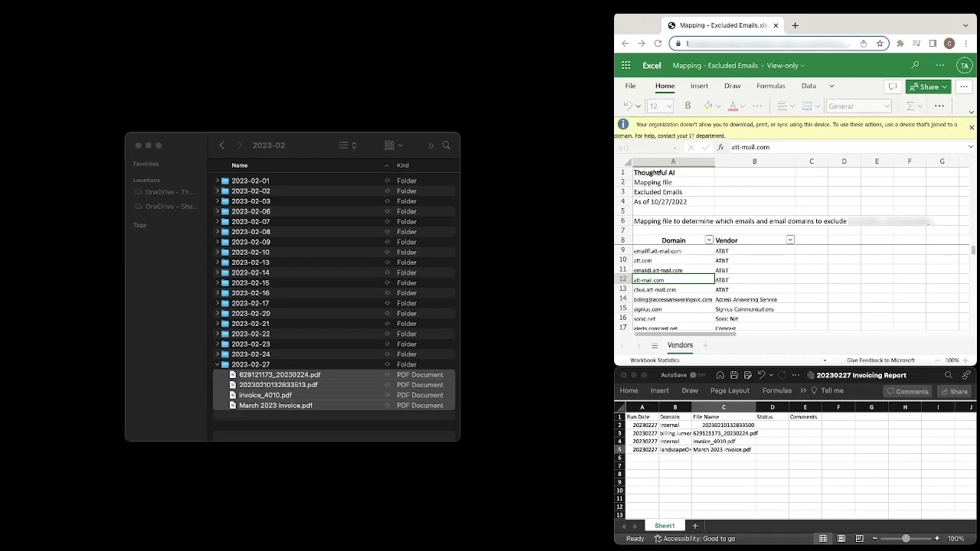Open all sheets list icon beside Vendors

click(x=655, y=346)
